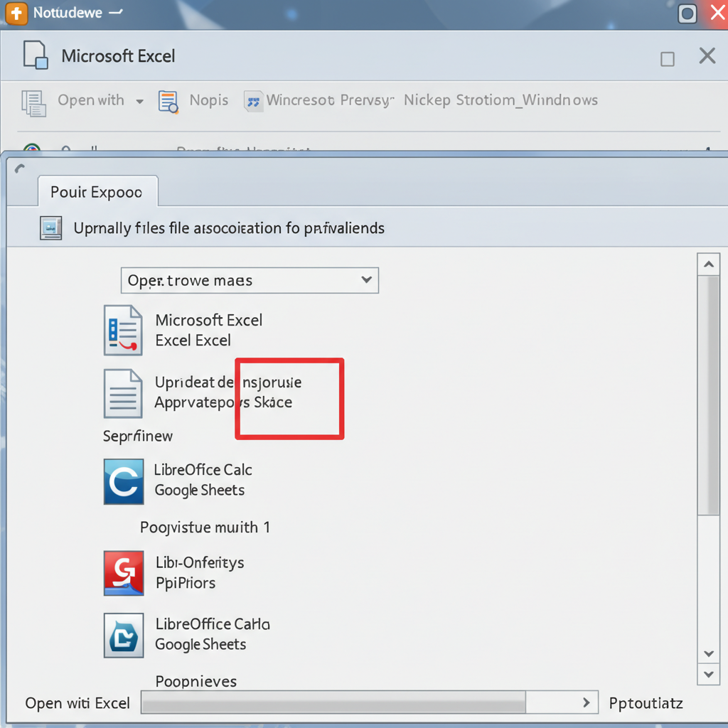Open the 'Open with' dropdown arrow

tap(139, 101)
